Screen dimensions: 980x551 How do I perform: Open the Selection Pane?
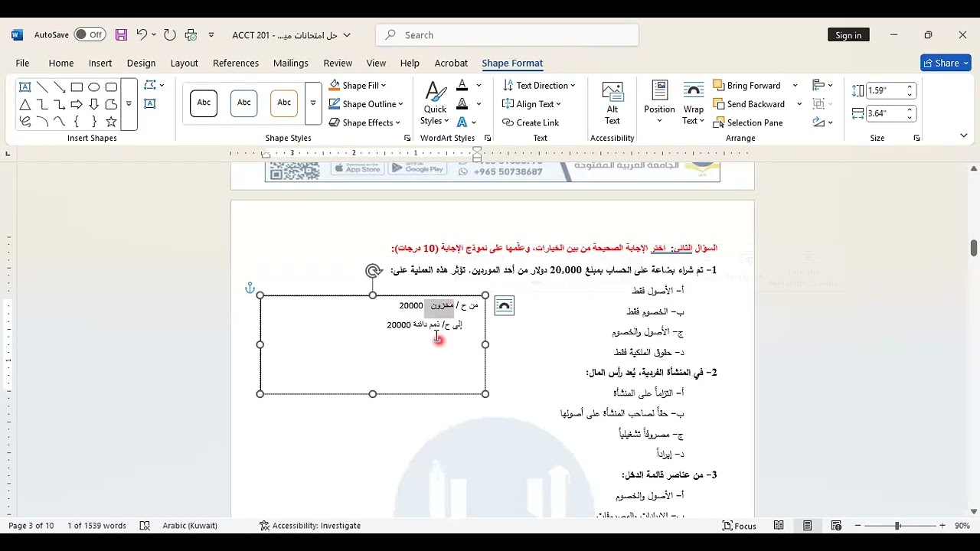(x=748, y=122)
